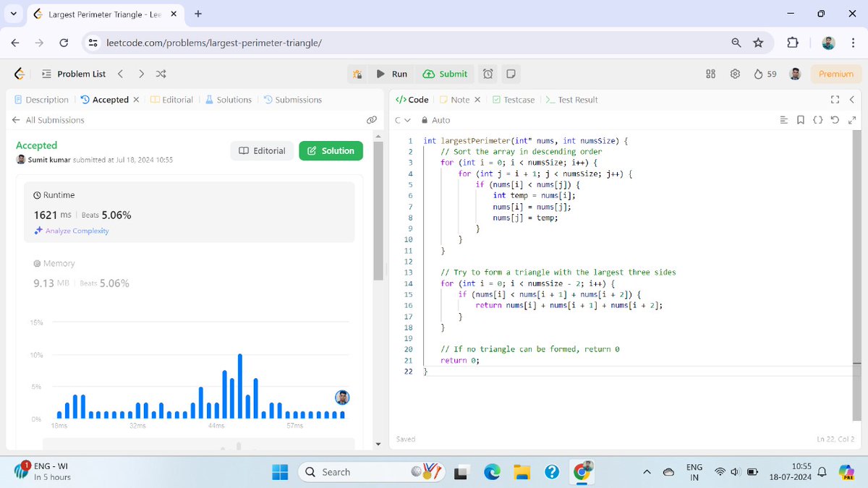Switch to the Submissions tab
This screenshot has height=488, width=868.
pyautogui.click(x=293, y=100)
